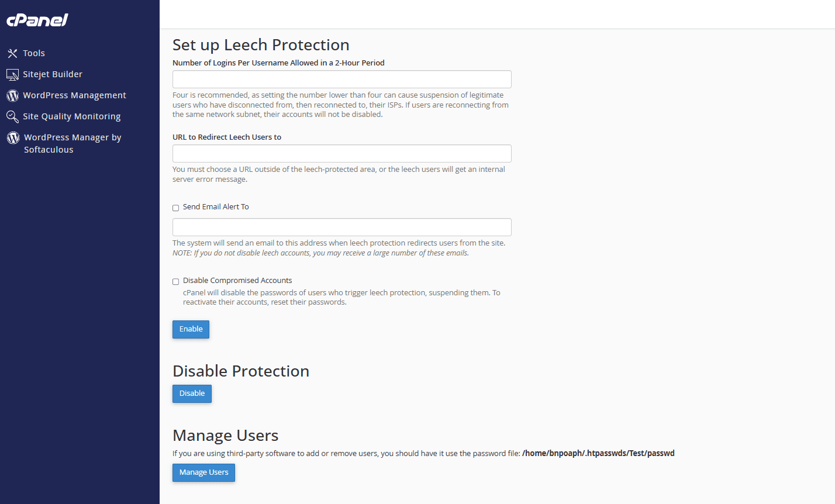Image resolution: width=835 pixels, height=504 pixels.
Task: Click the Disable Compromised Accounts label
Action: (237, 281)
